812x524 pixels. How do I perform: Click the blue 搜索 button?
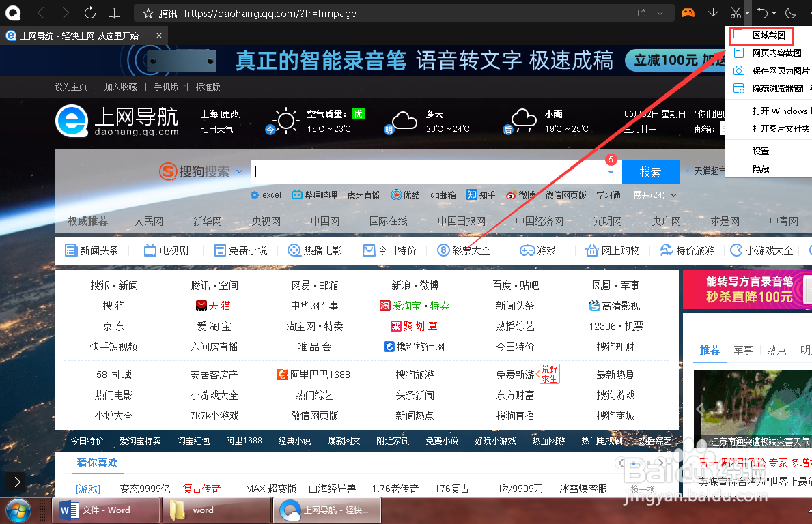pos(650,172)
